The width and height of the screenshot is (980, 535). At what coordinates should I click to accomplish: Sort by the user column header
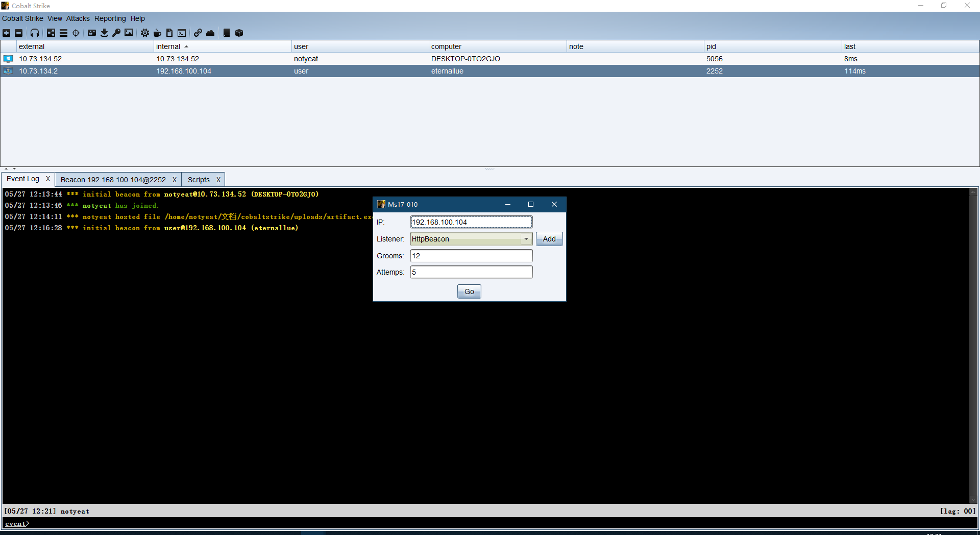360,46
